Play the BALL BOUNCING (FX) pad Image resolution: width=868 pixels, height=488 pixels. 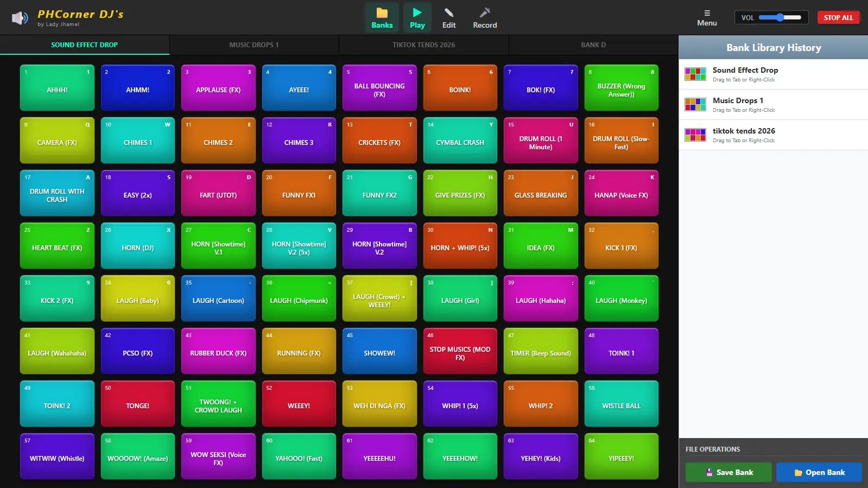tap(379, 88)
